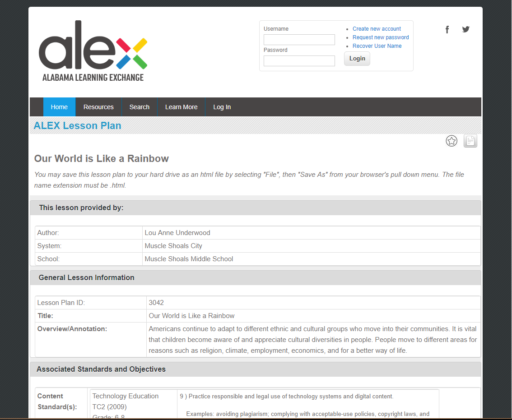Open the Resources menu item
The width and height of the screenshot is (512, 420).
pyautogui.click(x=98, y=107)
